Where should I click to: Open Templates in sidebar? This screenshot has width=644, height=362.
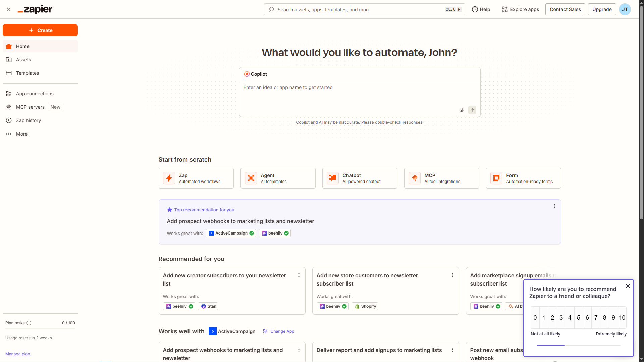pos(40,73)
